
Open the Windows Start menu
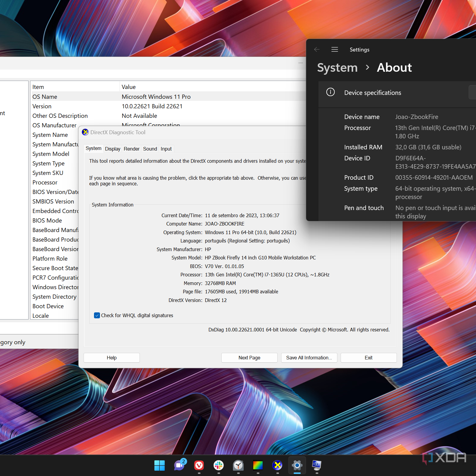click(159, 465)
